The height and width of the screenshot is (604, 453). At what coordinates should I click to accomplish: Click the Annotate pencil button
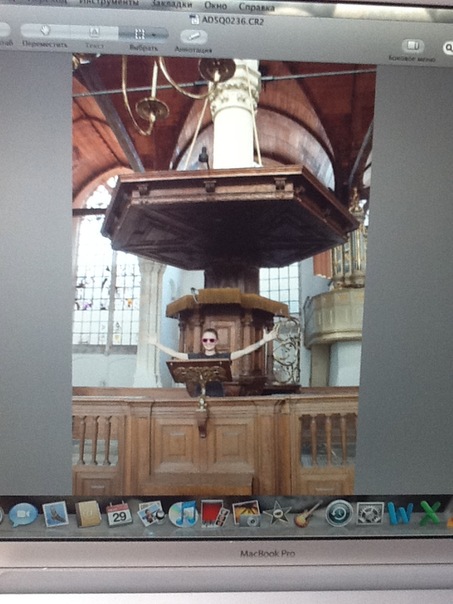(x=194, y=37)
